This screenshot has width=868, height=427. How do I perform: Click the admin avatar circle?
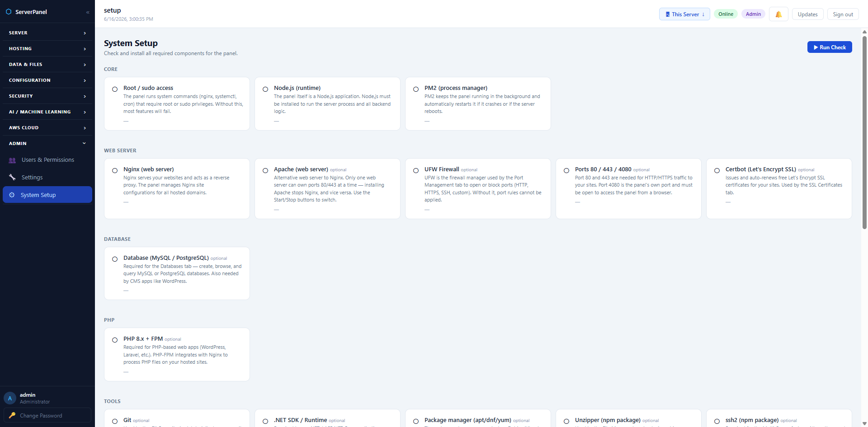coord(10,398)
